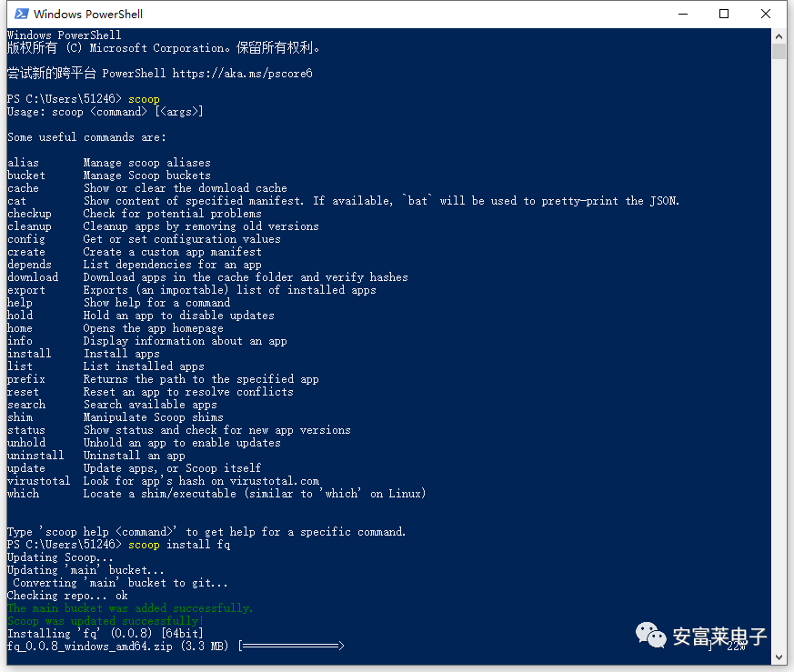This screenshot has width=794, height=672.
Task: Click the 'status' command name
Action: [26, 430]
